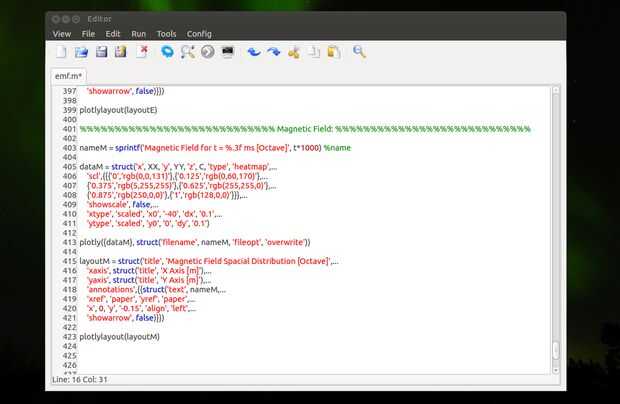The image size is (620, 404).
Task: Copy with the duplicate-pages icon
Action: 314,52
